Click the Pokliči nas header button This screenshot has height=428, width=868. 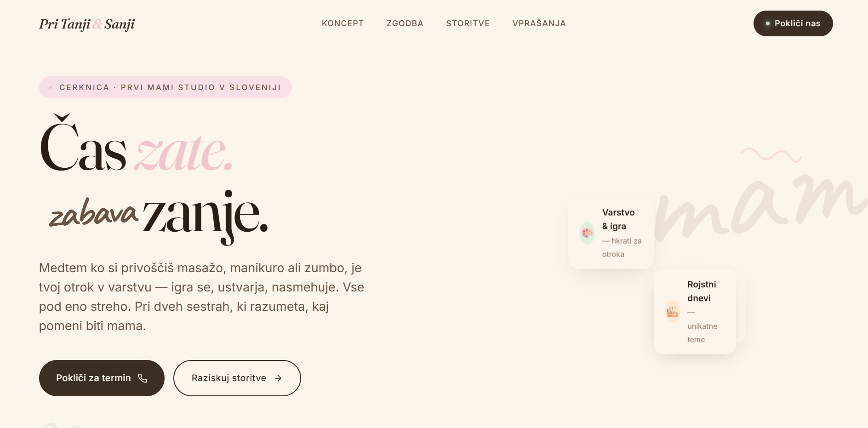[x=793, y=23]
